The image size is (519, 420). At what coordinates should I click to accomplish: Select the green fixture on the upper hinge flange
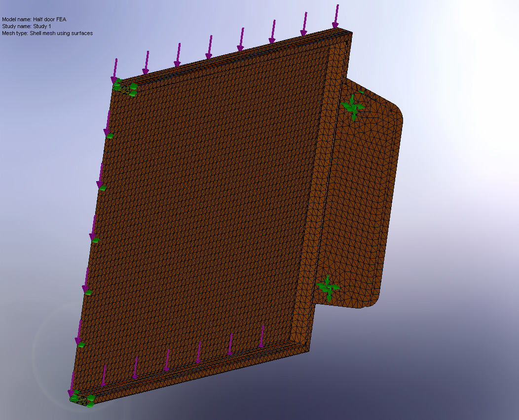(353, 106)
